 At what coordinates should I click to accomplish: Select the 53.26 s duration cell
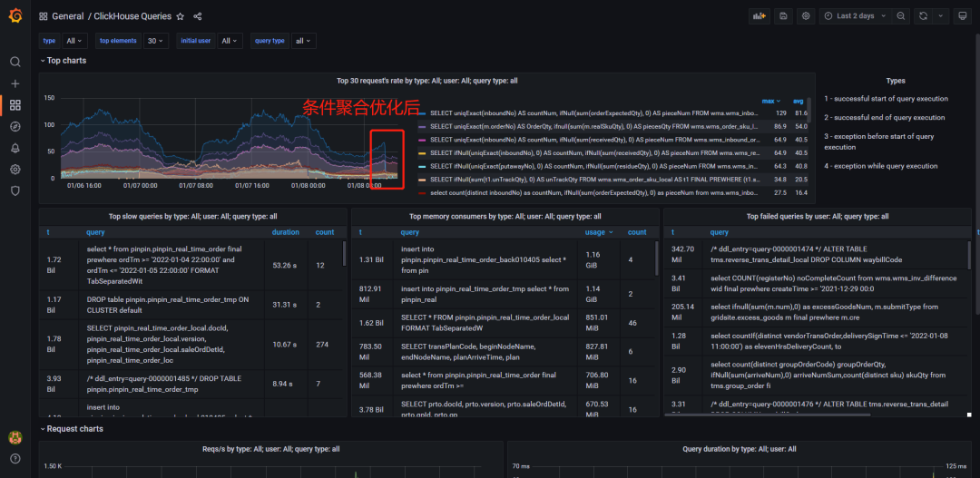click(x=288, y=264)
